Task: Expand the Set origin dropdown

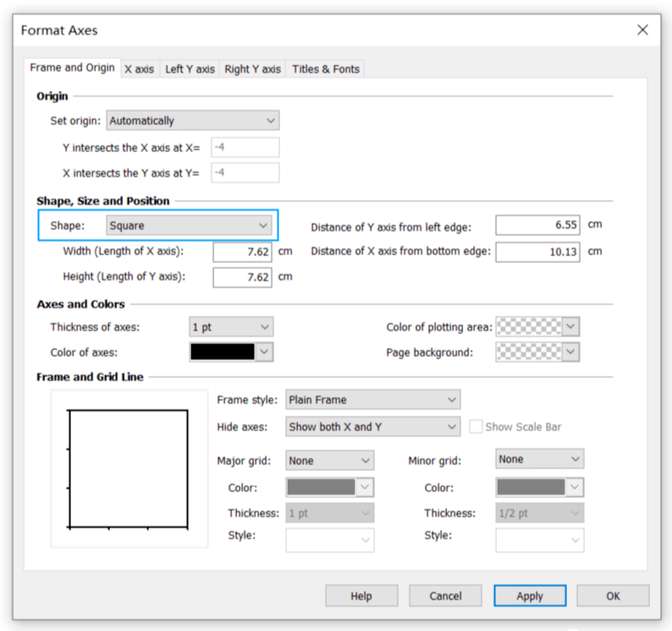Action: (192, 121)
